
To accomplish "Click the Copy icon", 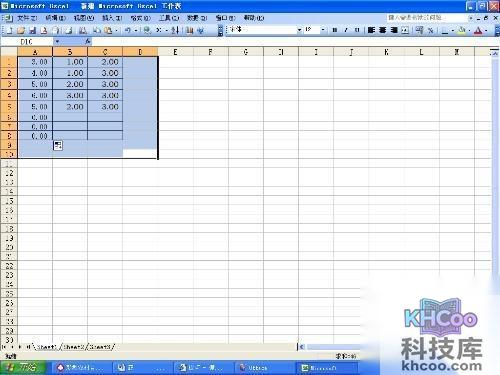I will coord(97,30).
